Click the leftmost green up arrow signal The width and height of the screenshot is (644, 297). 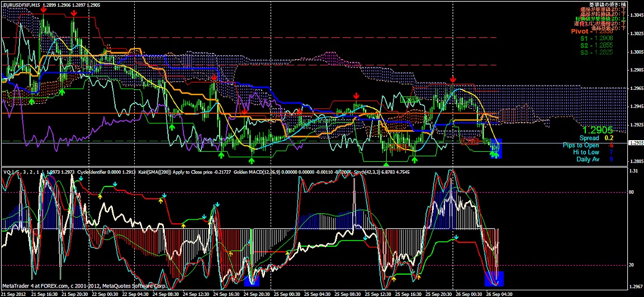click(32, 101)
